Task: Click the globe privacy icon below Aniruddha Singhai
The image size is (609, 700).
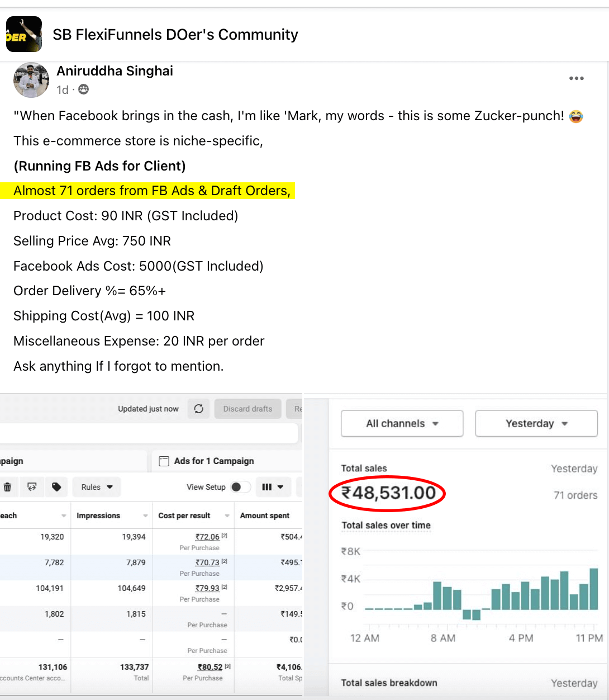Action: click(83, 89)
